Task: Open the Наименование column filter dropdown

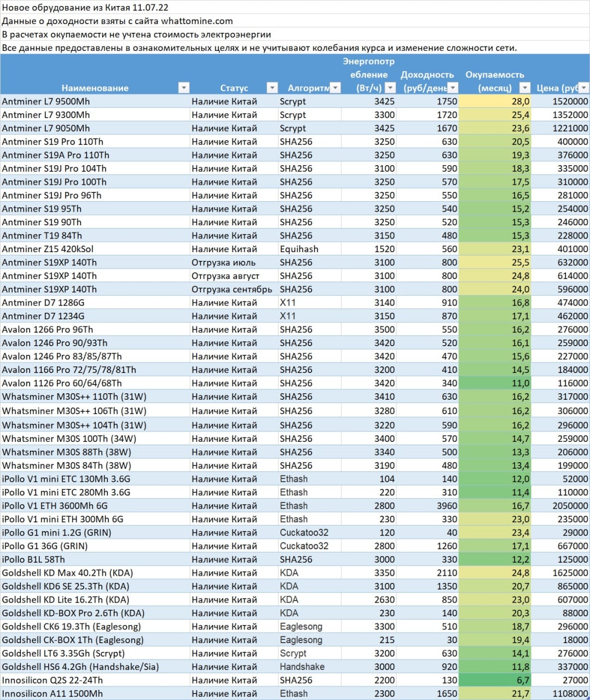Action: click(184, 87)
